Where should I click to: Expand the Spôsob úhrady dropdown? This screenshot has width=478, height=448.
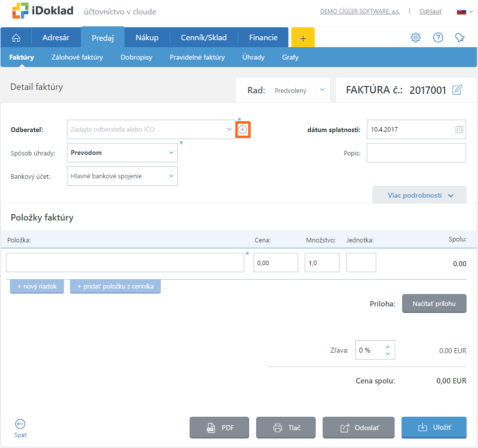coord(122,152)
